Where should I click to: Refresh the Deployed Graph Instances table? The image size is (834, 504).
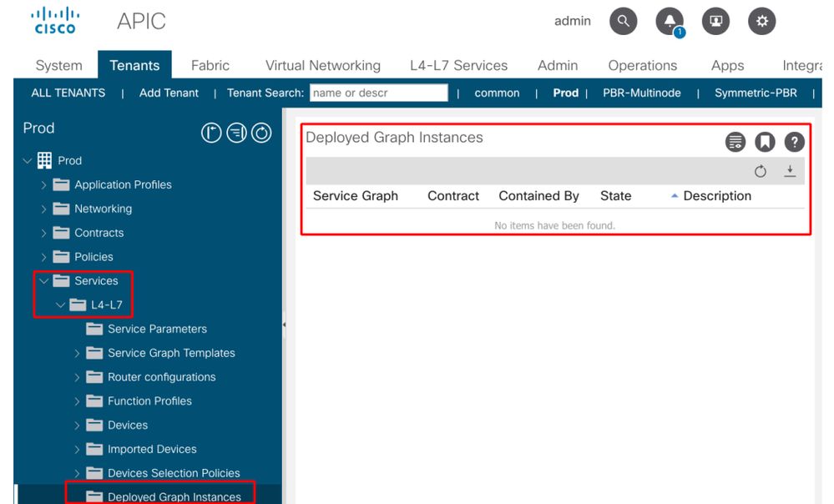tap(761, 171)
